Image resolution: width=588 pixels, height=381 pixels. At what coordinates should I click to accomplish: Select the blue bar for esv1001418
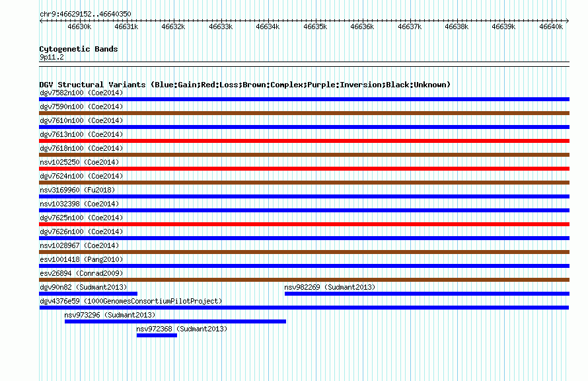tap(304, 266)
